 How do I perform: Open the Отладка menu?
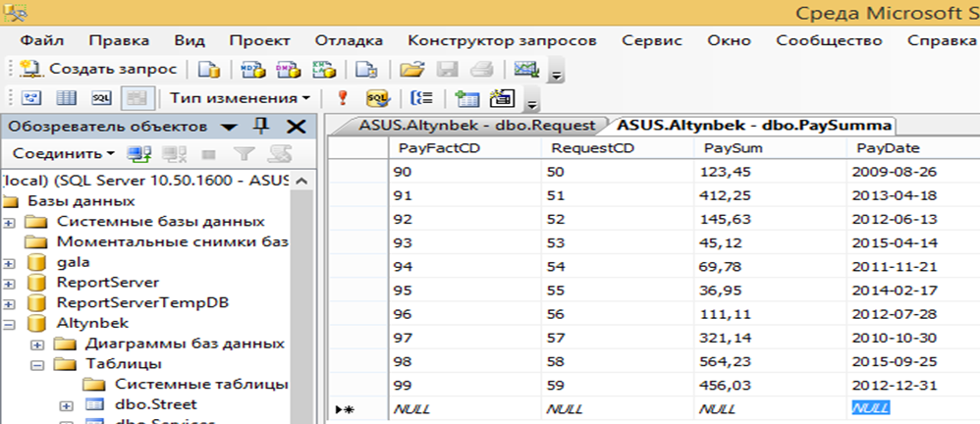pos(349,41)
